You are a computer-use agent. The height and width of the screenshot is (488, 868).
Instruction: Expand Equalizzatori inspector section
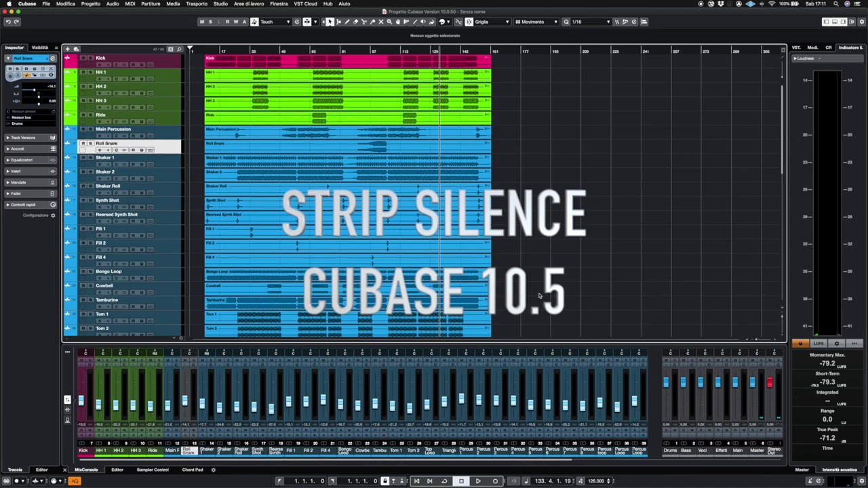pos(31,160)
